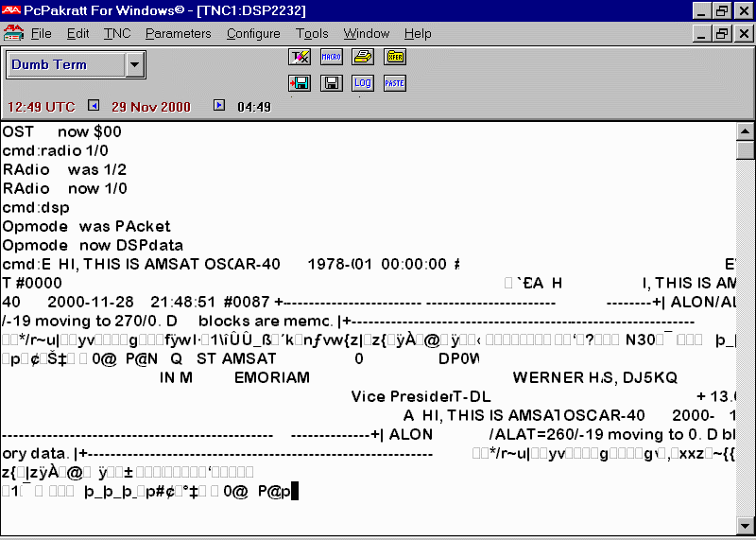Viewport: 756px width, 540px height.
Task: Click the 04:49 local time display
Action: click(x=254, y=107)
